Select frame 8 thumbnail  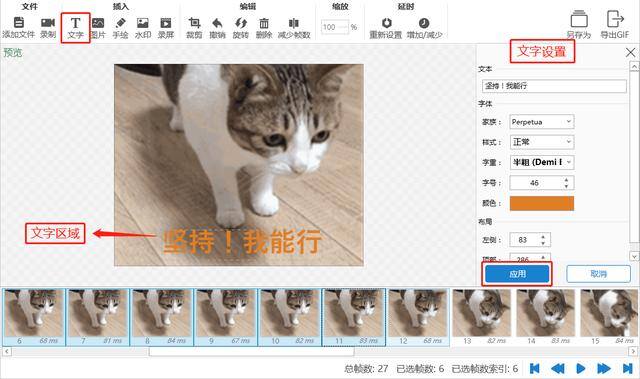[x=162, y=317]
